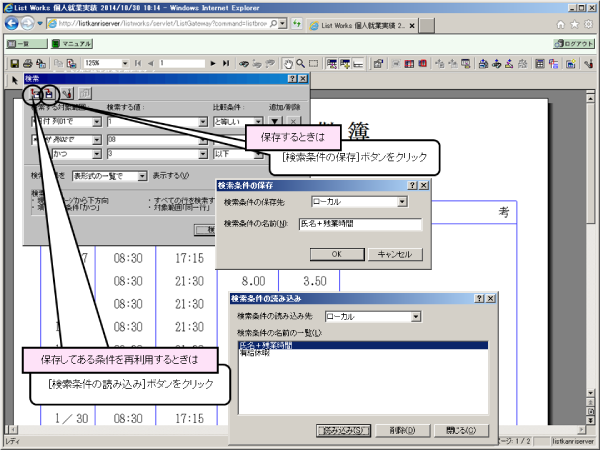Click the print toolbar icon

[x=28, y=64]
